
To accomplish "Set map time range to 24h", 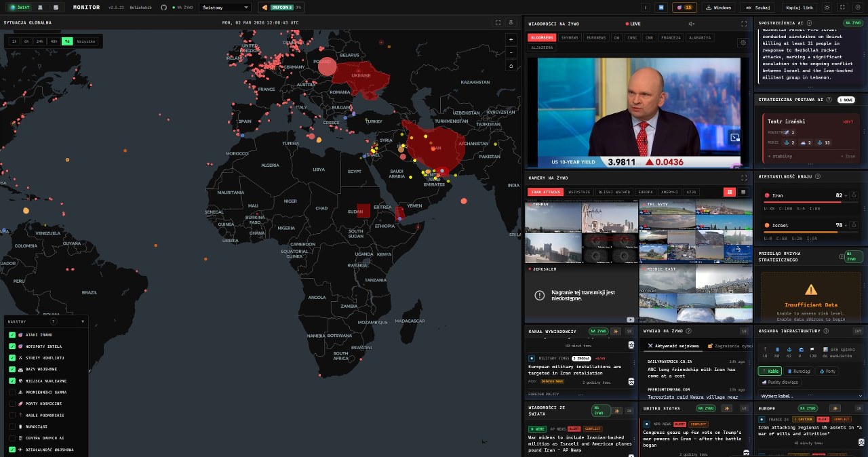I will pyautogui.click(x=40, y=41).
